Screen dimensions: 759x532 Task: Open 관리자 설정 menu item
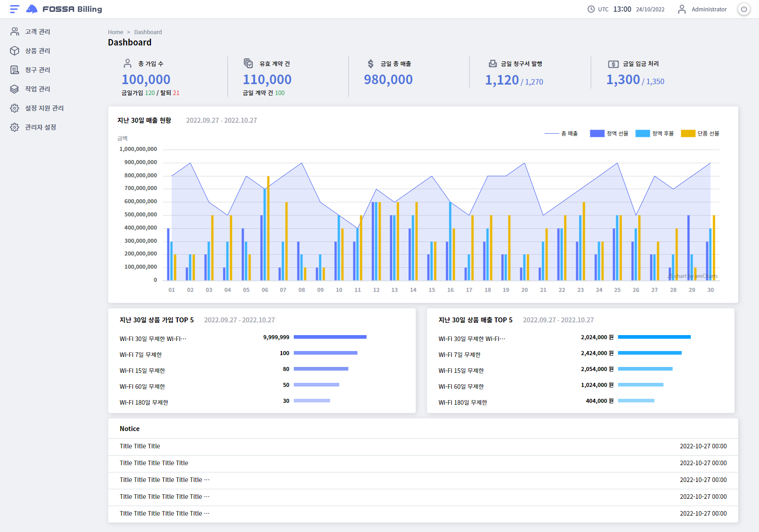point(40,127)
